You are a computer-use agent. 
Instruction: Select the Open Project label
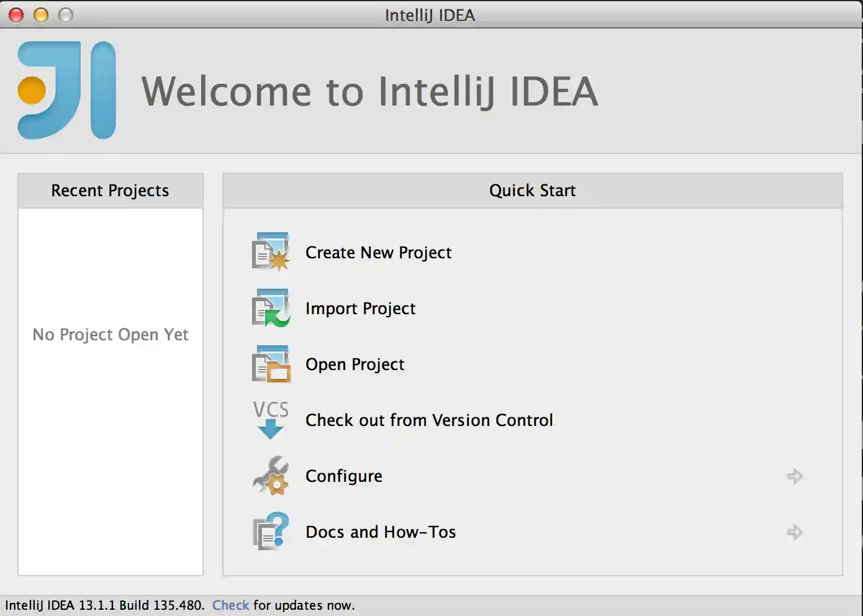(355, 365)
